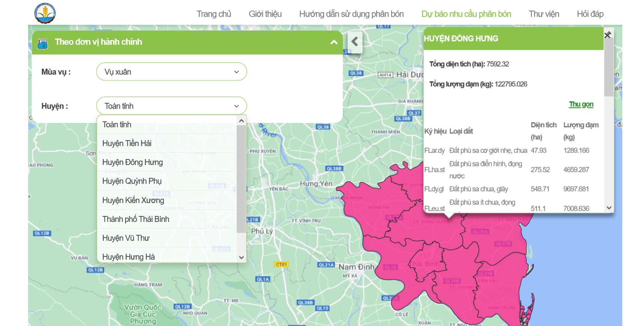The image size is (644, 326).
Task: Click the administrative unit panel icon
Action: tap(43, 43)
